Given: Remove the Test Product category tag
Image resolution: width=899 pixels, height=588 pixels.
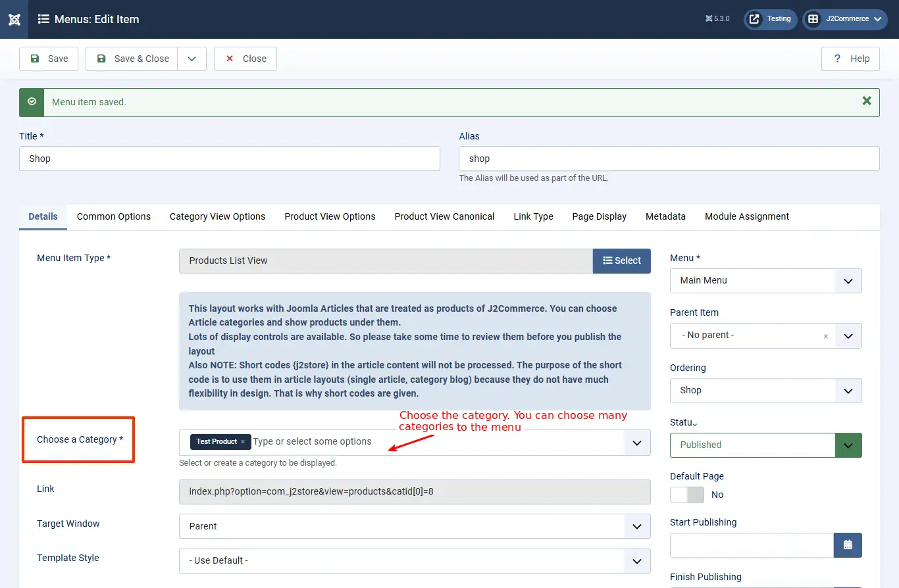Looking at the screenshot, I should tap(243, 442).
